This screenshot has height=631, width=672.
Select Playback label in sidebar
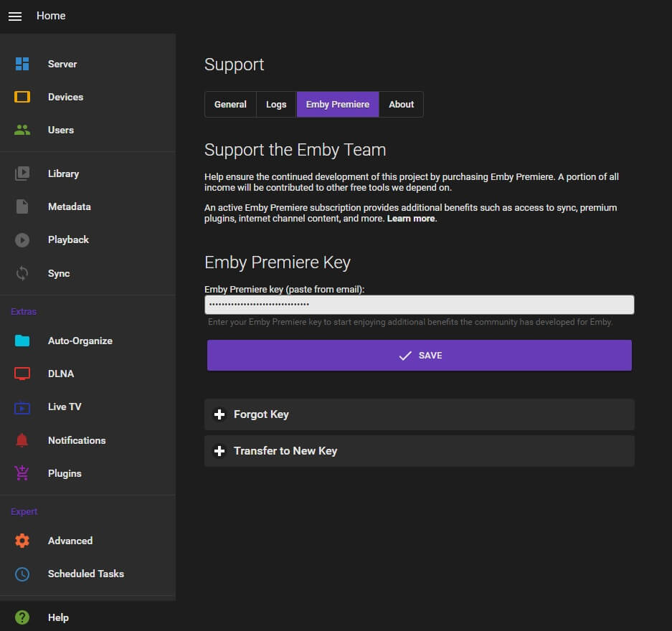69,239
